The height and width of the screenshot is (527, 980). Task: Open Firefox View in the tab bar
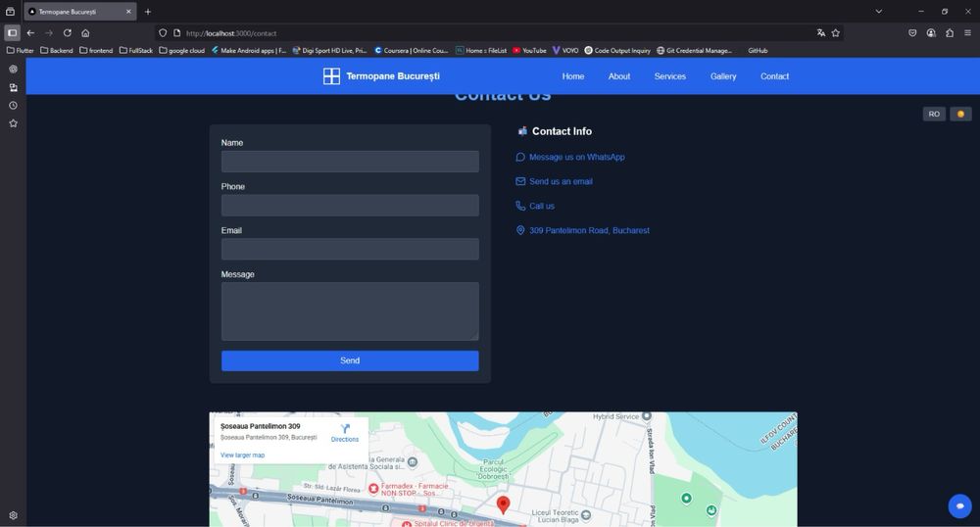[x=10, y=11]
